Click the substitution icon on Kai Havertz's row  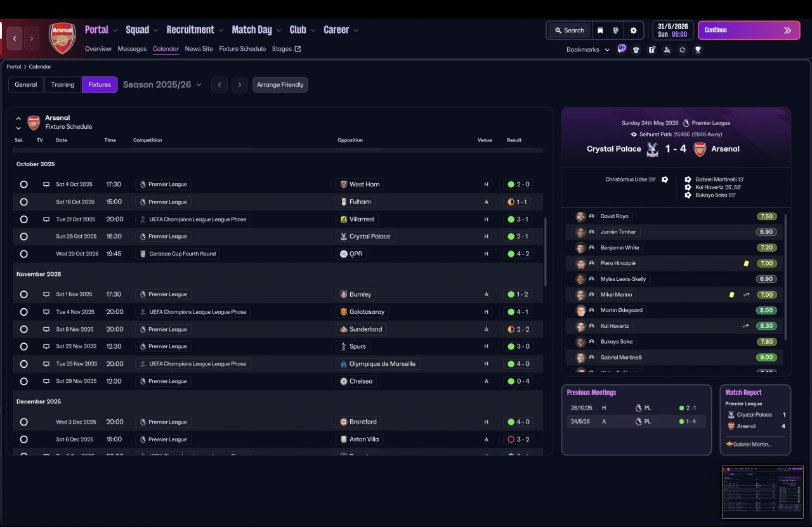[746, 326]
